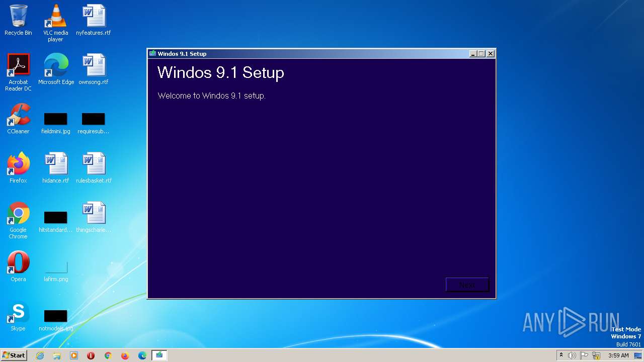Select lafirm.png file on desktop

tap(55, 271)
